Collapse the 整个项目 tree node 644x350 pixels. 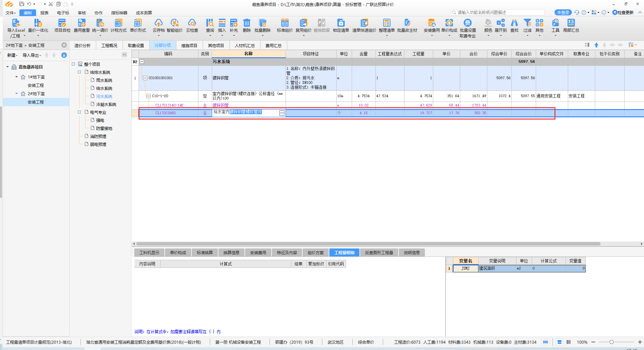[x=73, y=64]
